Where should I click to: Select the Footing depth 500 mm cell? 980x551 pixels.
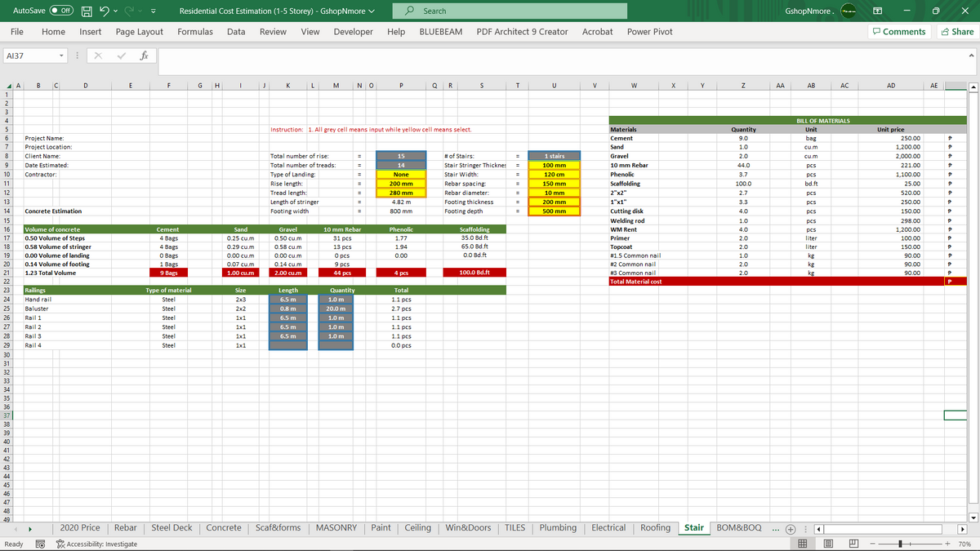[x=555, y=211]
